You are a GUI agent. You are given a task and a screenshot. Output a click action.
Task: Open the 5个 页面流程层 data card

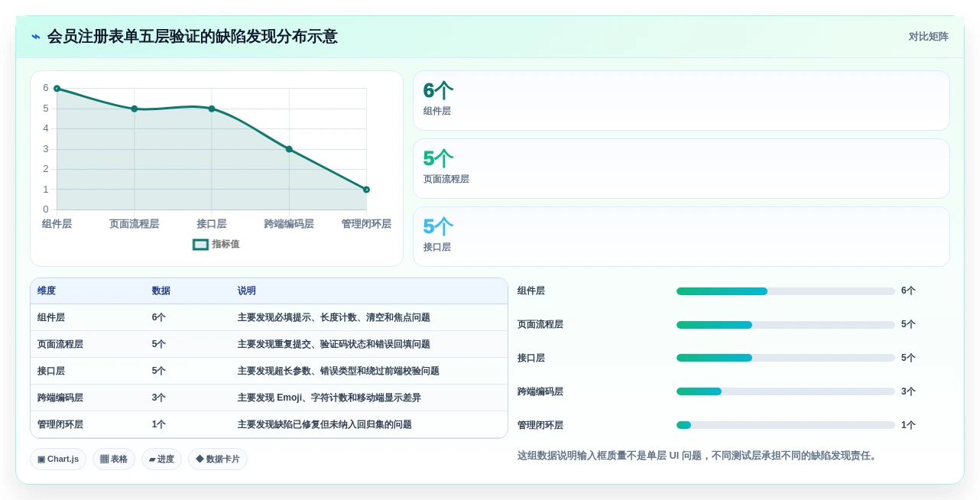[x=681, y=169]
